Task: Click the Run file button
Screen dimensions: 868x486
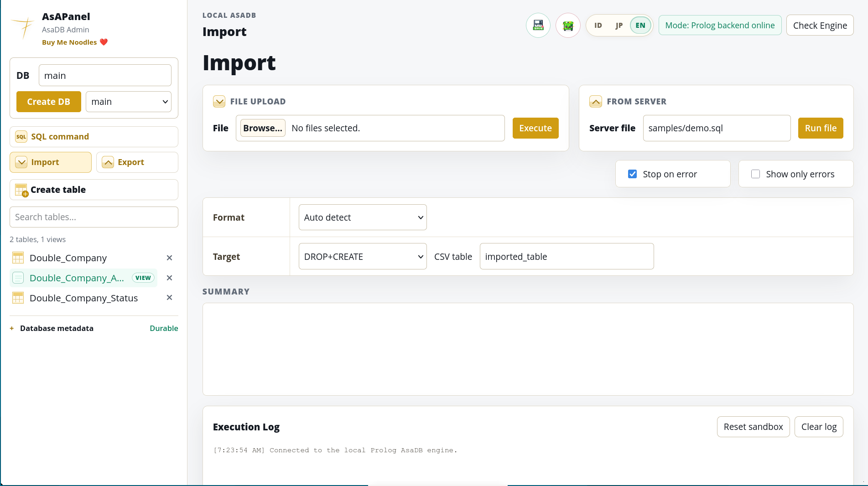Action: [821, 128]
